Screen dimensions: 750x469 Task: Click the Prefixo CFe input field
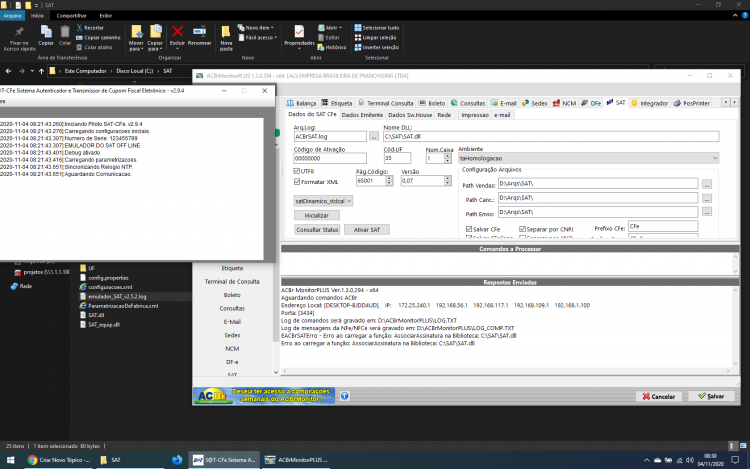[663, 226]
